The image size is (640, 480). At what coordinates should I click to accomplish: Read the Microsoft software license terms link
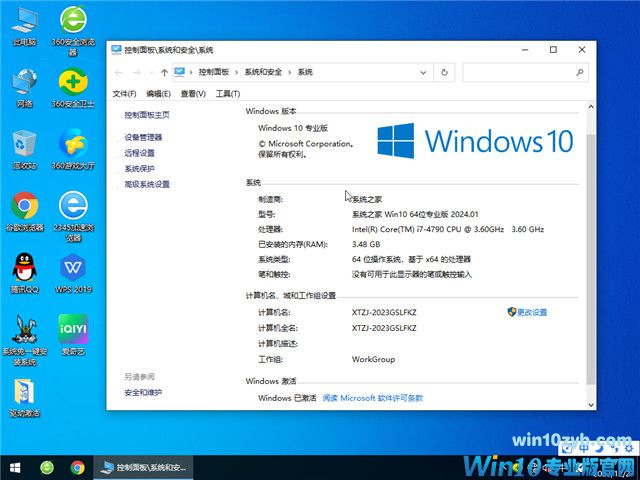tap(373, 398)
